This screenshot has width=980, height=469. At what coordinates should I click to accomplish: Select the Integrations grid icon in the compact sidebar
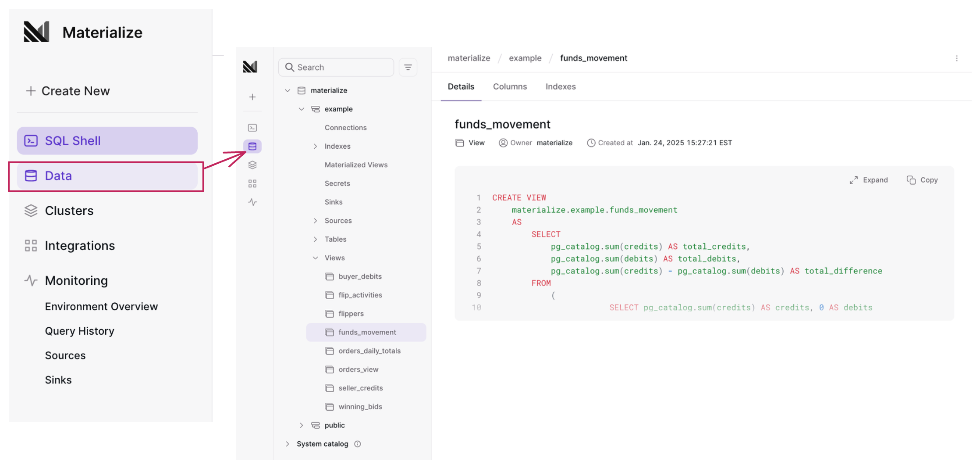tap(252, 183)
